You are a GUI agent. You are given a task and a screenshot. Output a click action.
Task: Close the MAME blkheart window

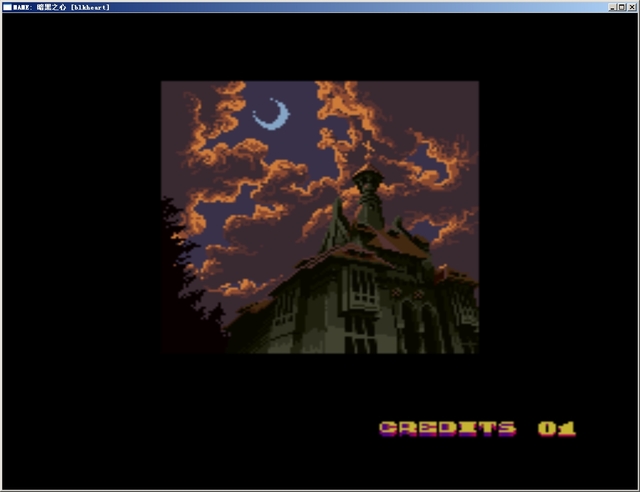click(x=632, y=7)
